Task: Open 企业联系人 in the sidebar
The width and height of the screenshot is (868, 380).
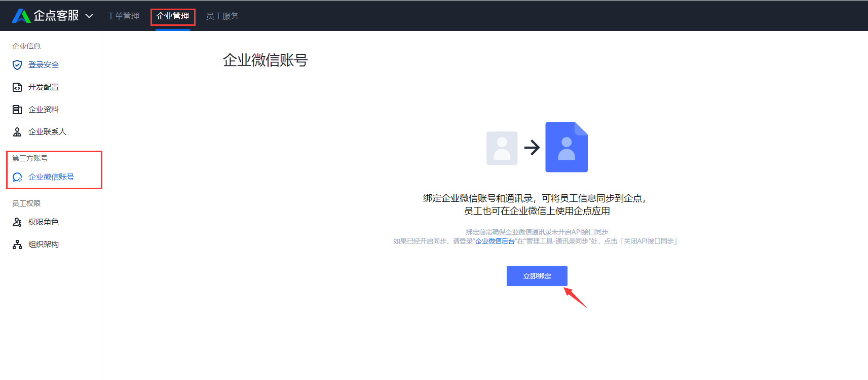Action: 47,132
